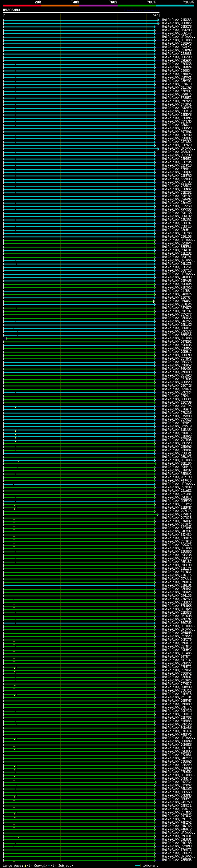This screenshot has height=868, width=197.
Task: Click the yellow gap triangle in the B1RJU0 row
Action: coord(15,431)
